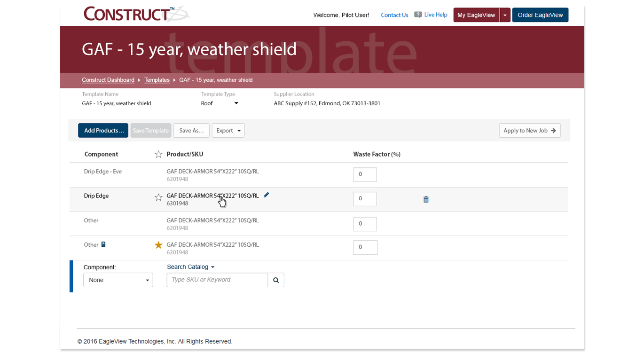
Task: Click the Waste Factor (%) column header
Action: pyautogui.click(x=377, y=154)
